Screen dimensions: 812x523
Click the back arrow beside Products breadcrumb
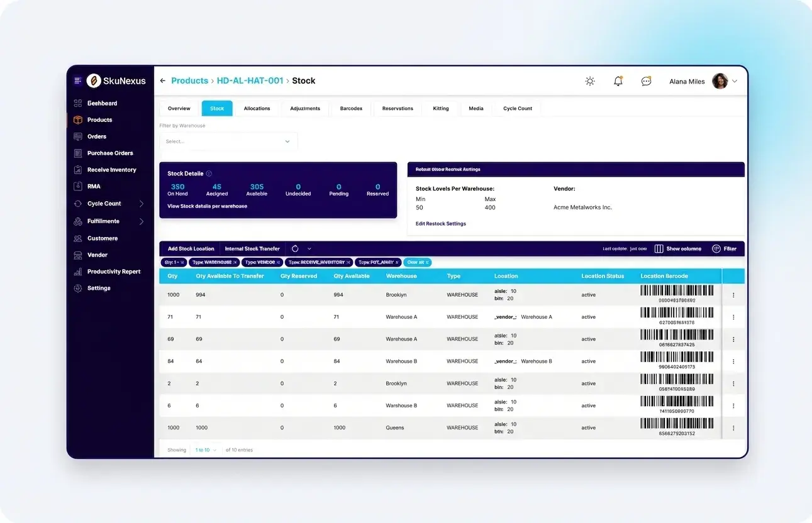(x=163, y=80)
